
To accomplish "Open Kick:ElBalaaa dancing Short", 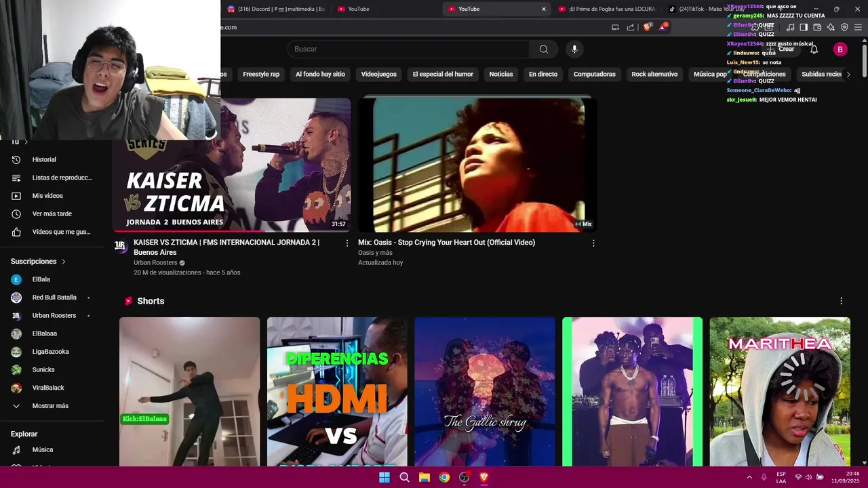I will coord(189,392).
